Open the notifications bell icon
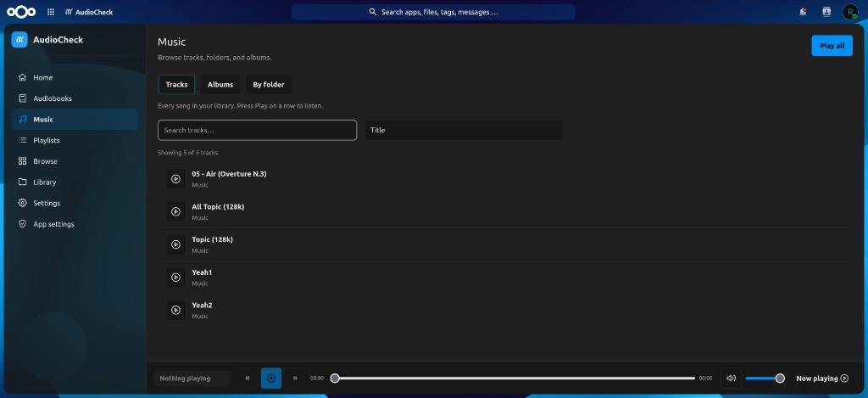The image size is (868, 398). click(803, 12)
